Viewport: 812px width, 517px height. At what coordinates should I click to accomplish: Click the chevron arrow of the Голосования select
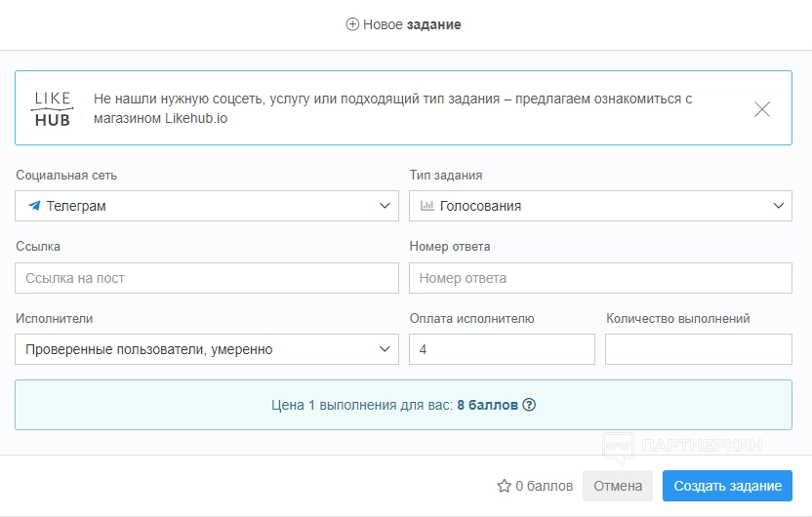(778, 206)
